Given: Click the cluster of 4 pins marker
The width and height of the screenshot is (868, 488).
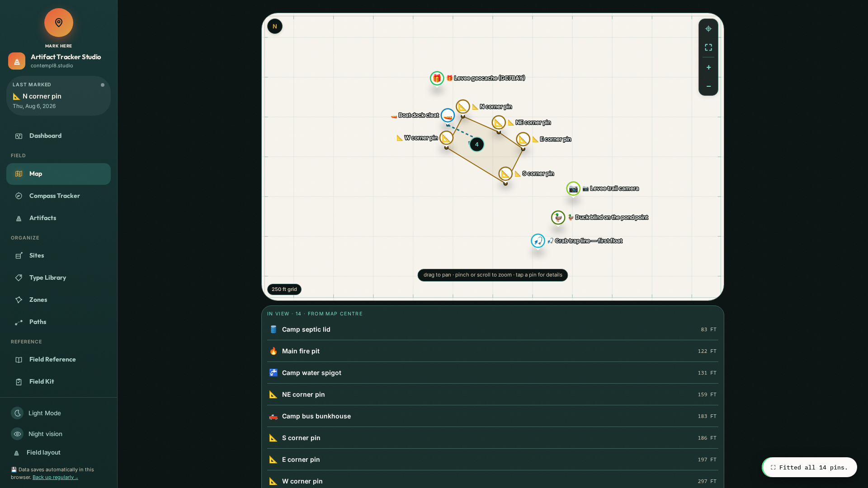Looking at the screenshot, I should (x=476, y=145).
